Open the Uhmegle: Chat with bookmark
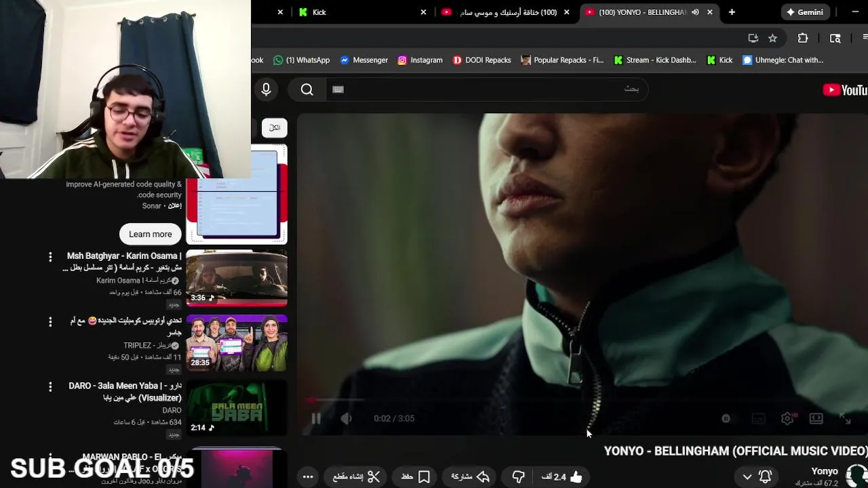 coord(783,60)
